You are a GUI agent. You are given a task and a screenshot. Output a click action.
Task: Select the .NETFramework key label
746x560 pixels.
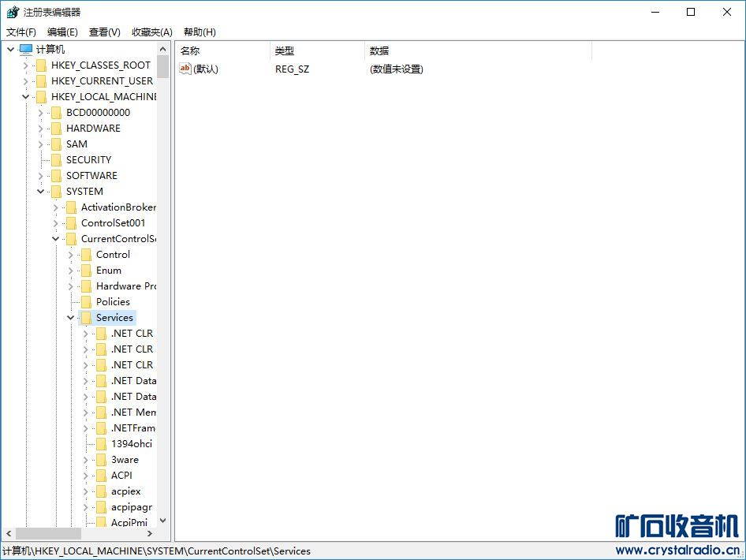133,428
